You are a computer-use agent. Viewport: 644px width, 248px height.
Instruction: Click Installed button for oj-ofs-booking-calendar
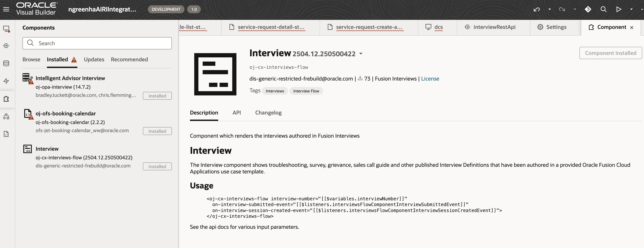[x=157, y=131]
